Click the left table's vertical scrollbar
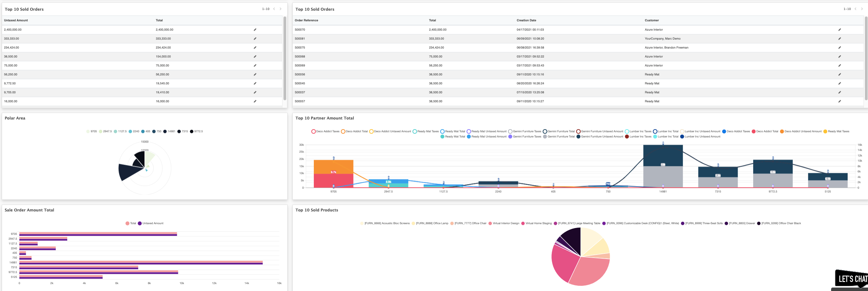The width and height of the screenshot is (868, 291). point(285,58)
